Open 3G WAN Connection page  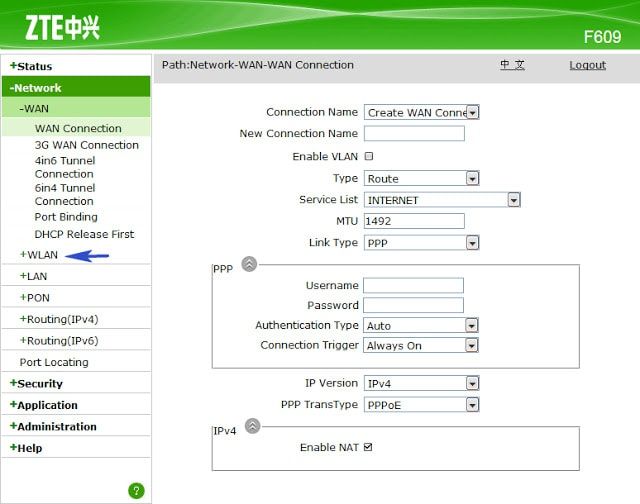(x=87, y=145)
